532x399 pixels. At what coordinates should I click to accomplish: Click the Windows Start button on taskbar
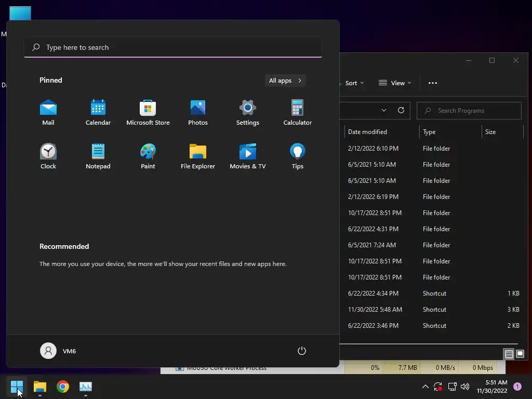[x=17, y=387]
